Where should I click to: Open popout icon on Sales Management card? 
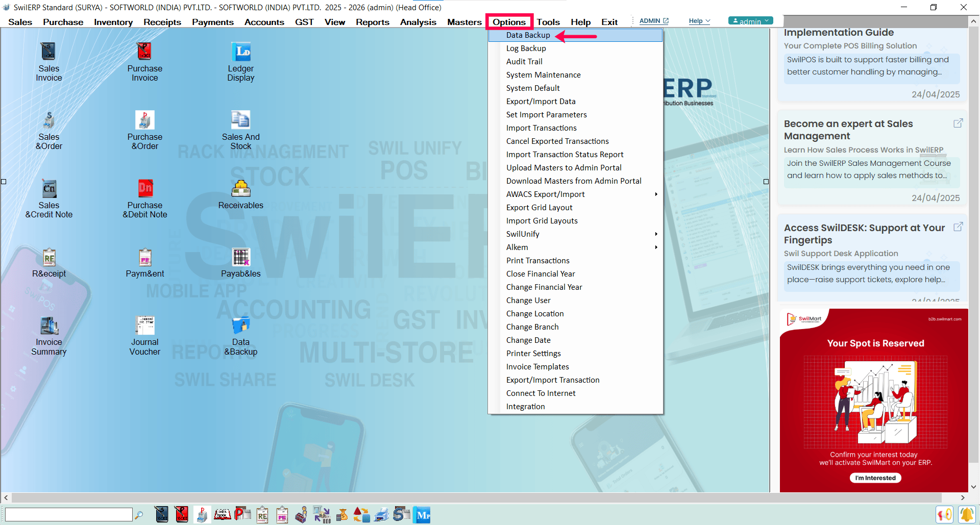958,123
